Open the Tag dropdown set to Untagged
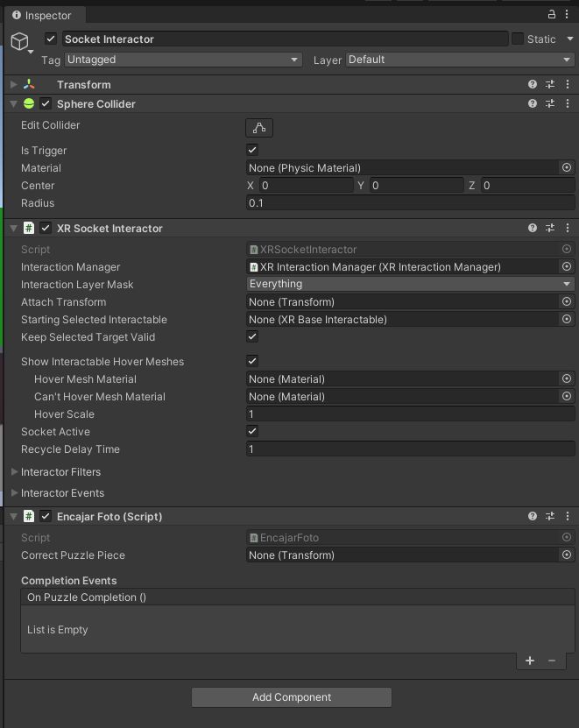579x728 pixels. (182, 59)
